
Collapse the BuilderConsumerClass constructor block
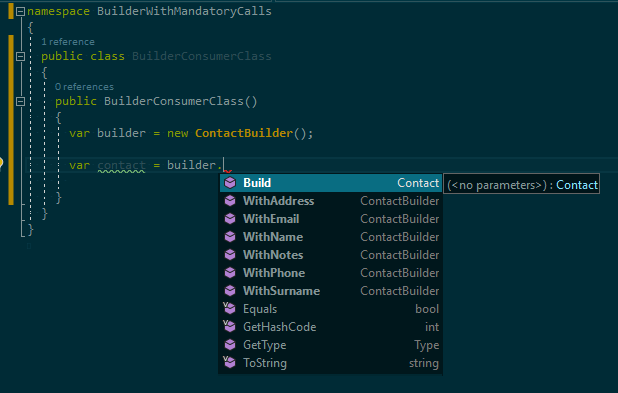tap(20, 101)
